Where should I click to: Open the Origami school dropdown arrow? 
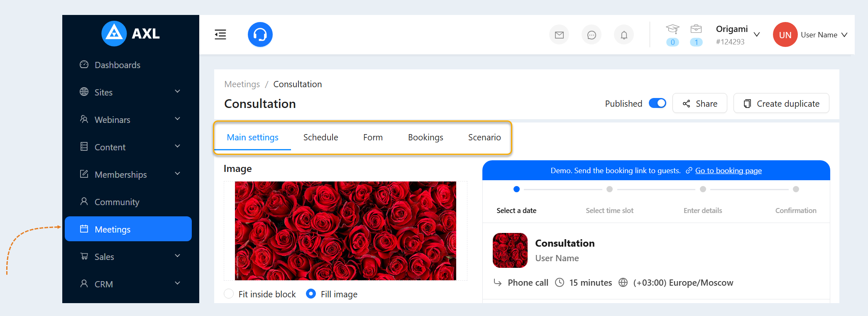point(757,34)
